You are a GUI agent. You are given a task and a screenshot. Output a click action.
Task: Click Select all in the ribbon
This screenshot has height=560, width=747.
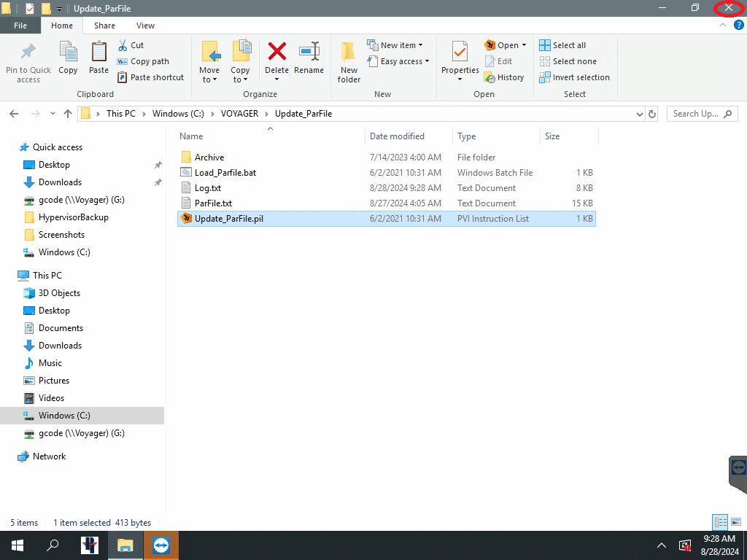(562, 45)
